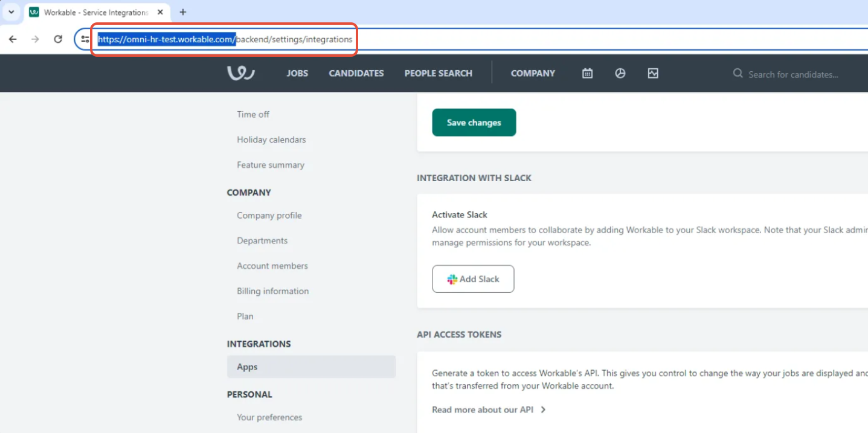Open Feature summary in the sidebar
868x433 pixels.
271,165
